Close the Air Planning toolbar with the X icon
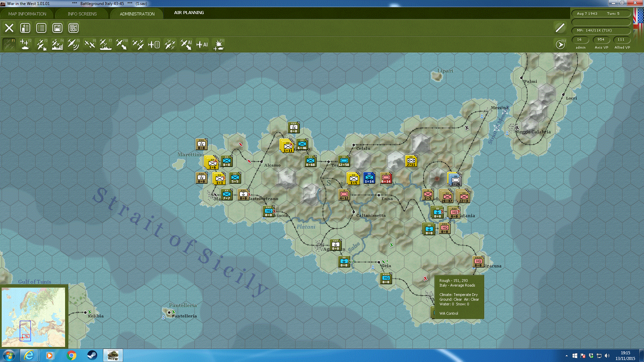The height and width of the screenshot is (362, 644). point(9,28)
